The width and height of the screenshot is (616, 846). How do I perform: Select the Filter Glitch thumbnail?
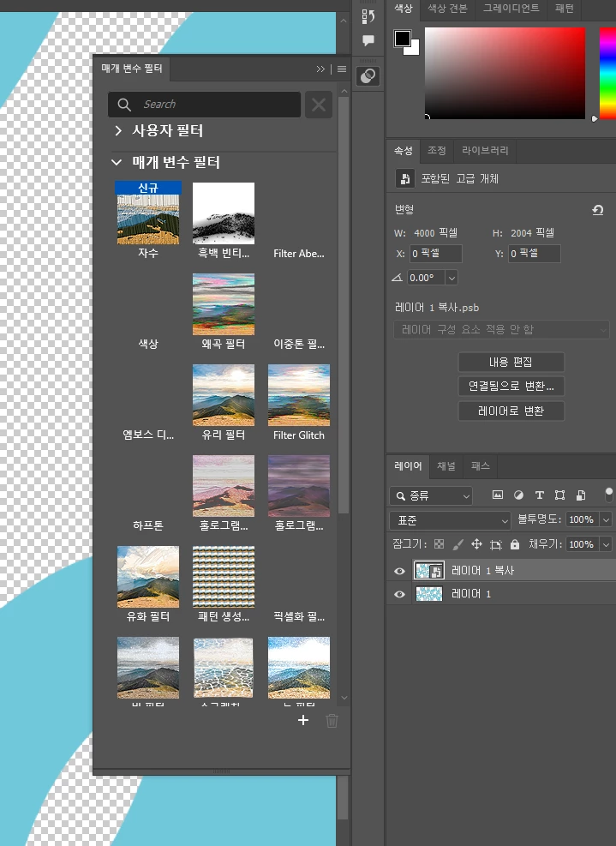[299, 395]
